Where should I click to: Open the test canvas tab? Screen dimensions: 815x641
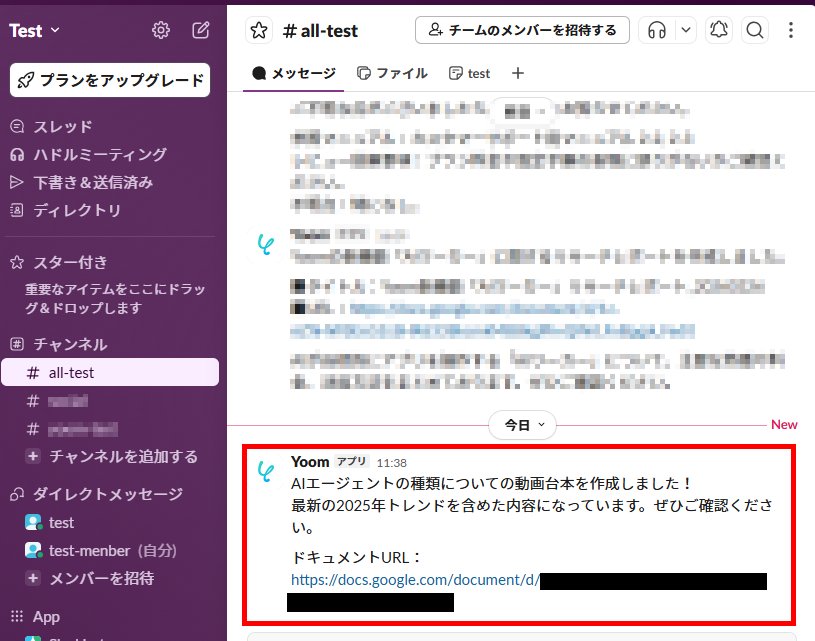(x=469, y=73)
